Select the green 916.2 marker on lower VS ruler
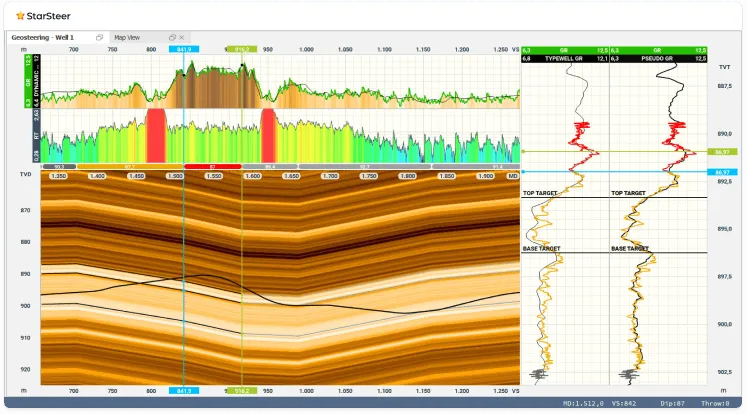 (x=242, y=391)
